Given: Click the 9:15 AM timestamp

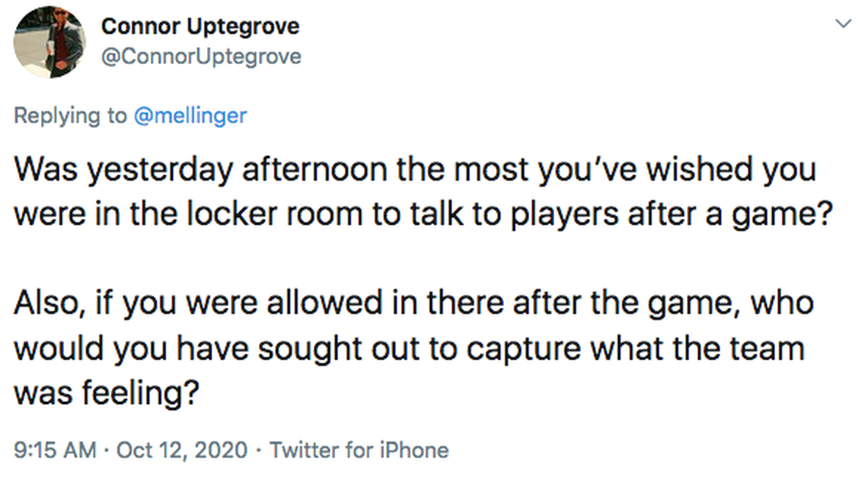Looking at the screenshot, I should 55,450.
